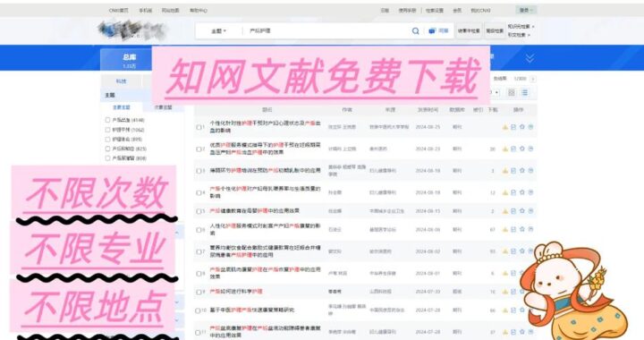Viewport: 644px width, 340px height.
Task: Check the 产后出血 topic filter
Action: pyautogui.click(x=107, y=120)
